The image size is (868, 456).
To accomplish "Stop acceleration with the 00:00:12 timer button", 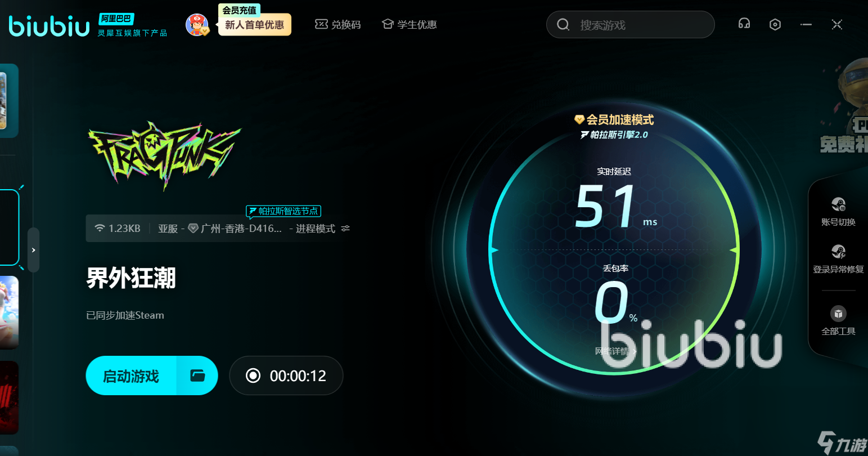I will pyautogui.click(x=286, y=375).
